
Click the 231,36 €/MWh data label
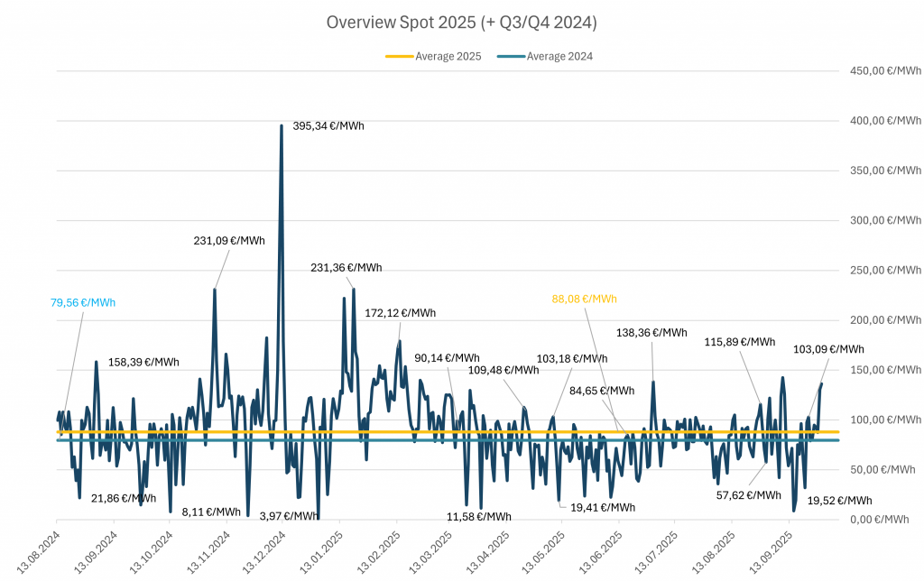point(346,267)
